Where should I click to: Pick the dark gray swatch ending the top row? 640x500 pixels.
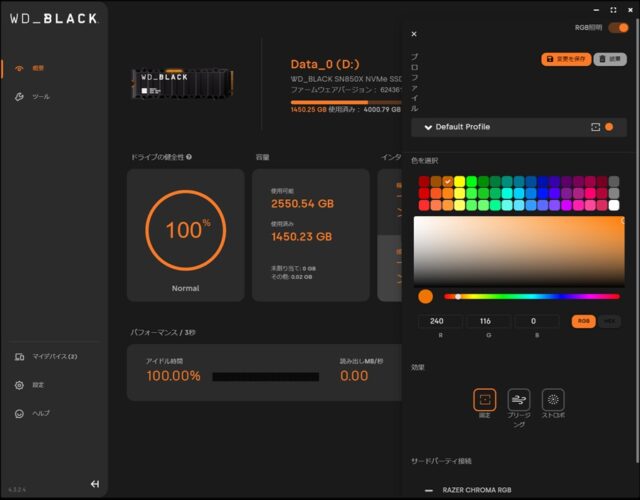point(614,181)
